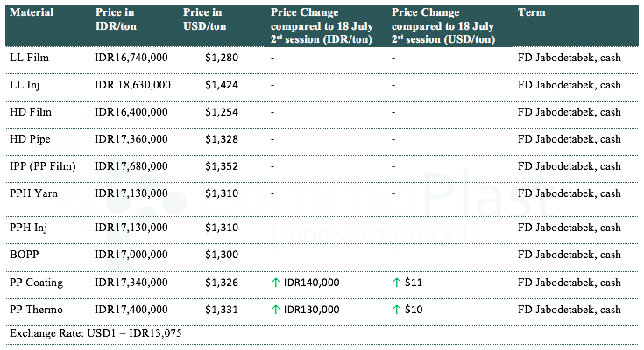Screen dimensions: 644x350
Task: Select the HD Film row label
Action: (x=31, y=112)
